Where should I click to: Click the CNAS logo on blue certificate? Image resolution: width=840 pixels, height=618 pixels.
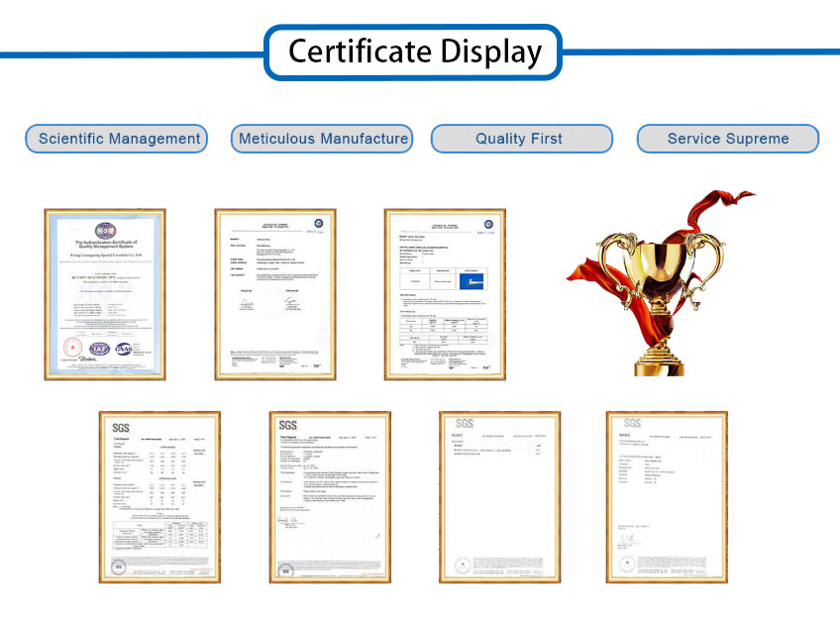tap(124, 349)
